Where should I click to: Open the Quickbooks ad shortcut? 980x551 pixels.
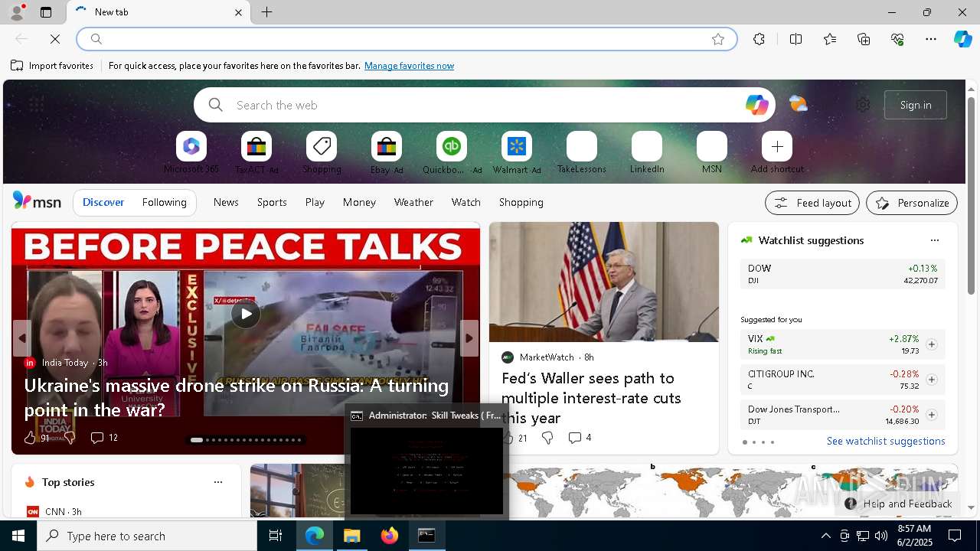coord(452,153)
